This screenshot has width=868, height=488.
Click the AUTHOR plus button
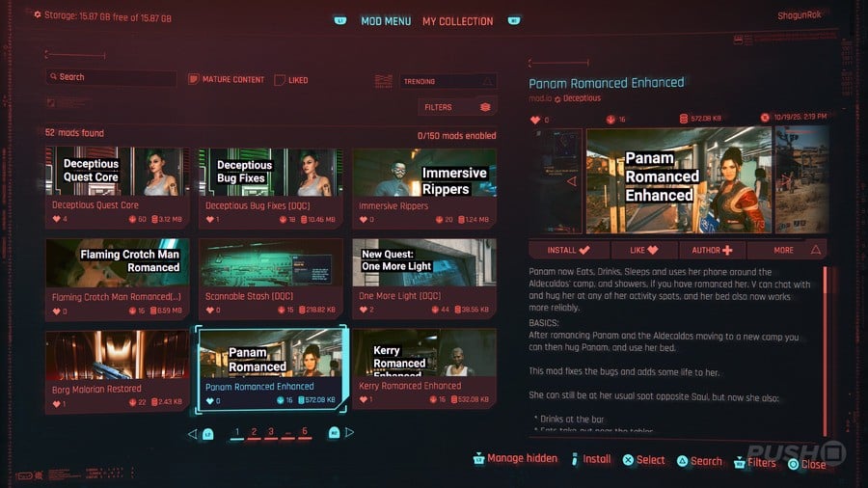tap(712, 250)
